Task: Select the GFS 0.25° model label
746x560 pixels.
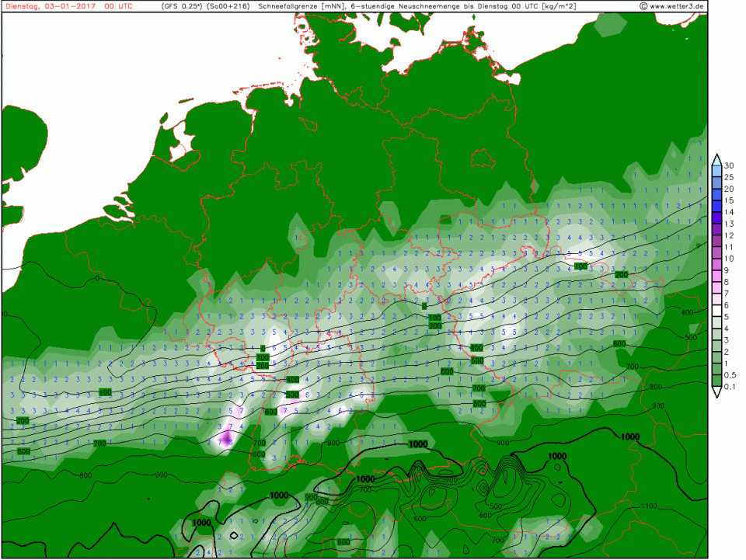Action: click(x=182, y=6)
